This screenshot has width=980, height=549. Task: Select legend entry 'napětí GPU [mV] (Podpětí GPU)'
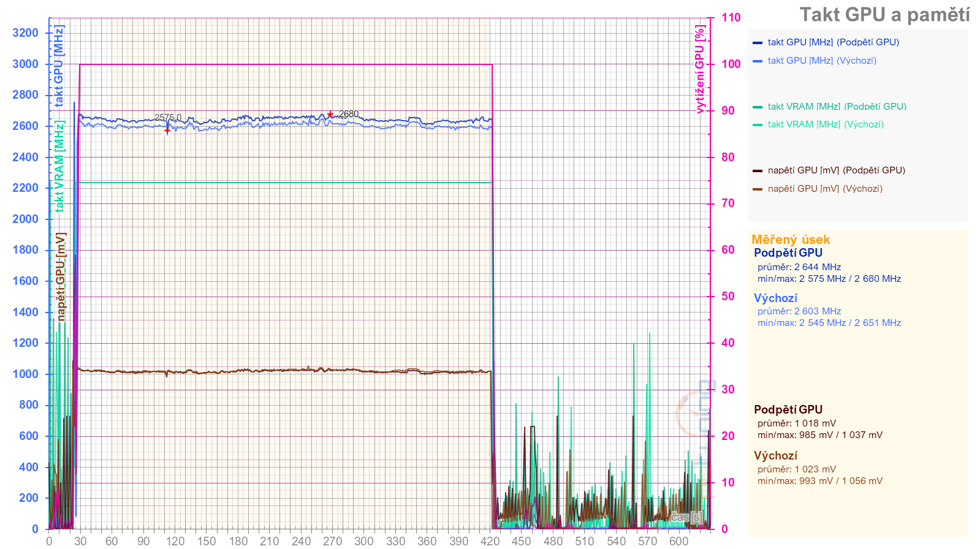coord(836,170)
